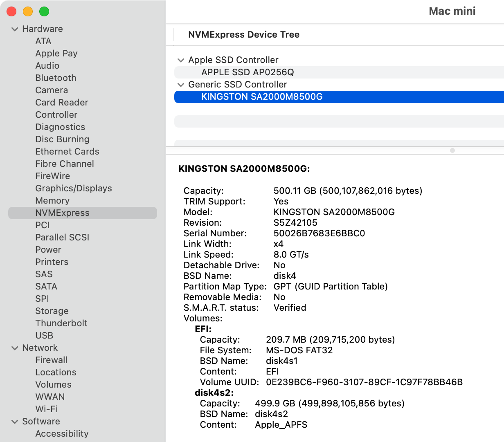Image resolution: width=504 pixels, height=442 pixels.
Task: Open the Bluetooth hardware category
Action: coord(56,78)
